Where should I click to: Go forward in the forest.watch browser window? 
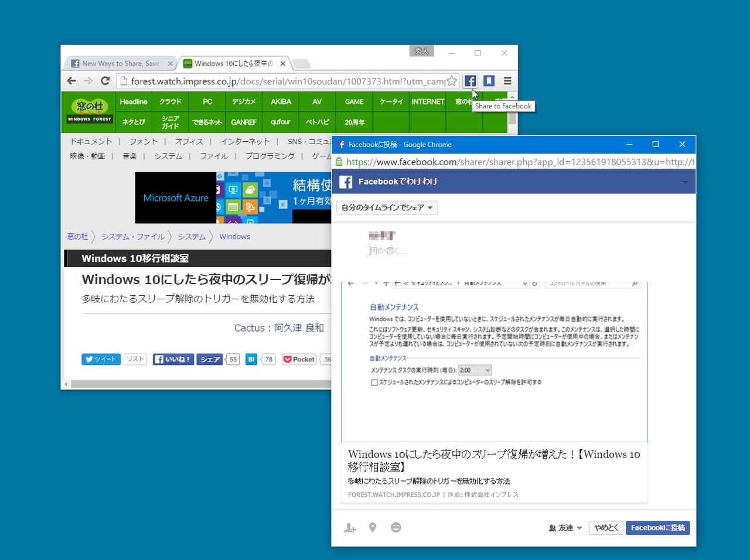pyautogui.click(x=88, y=81)
